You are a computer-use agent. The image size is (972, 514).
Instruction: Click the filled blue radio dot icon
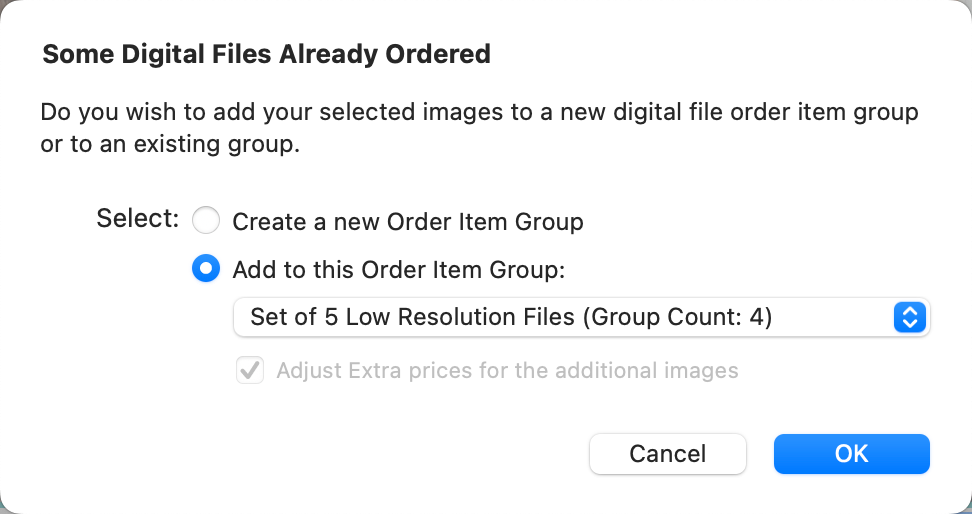[205, 269]
